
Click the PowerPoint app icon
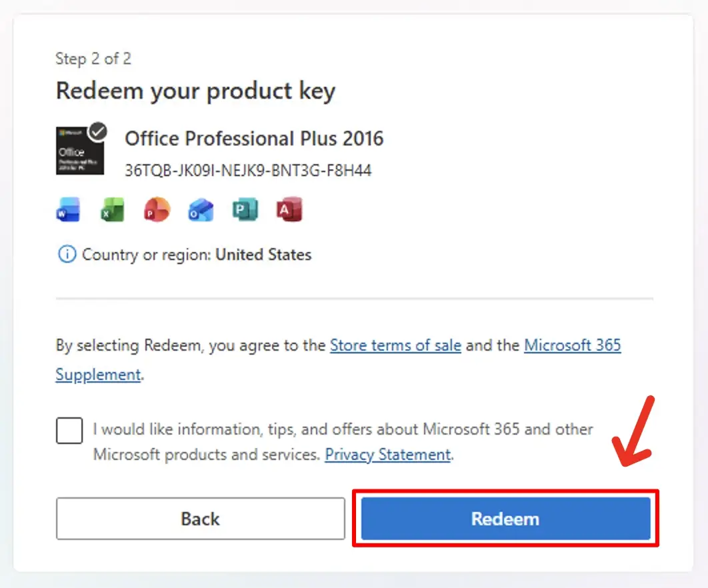pos(157,211)
